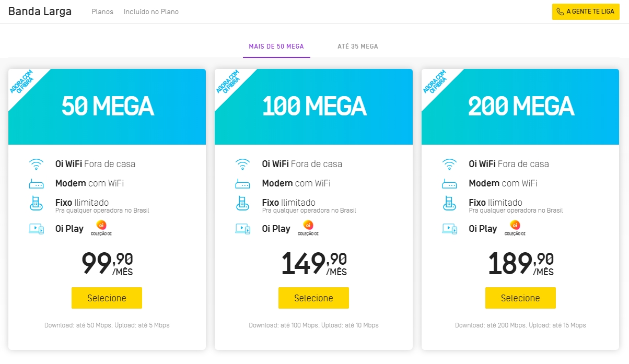The width and height of the screenshot is (629, 364).
Task: Go to Incluído no Plano section
Action: (x=151, y=11)
